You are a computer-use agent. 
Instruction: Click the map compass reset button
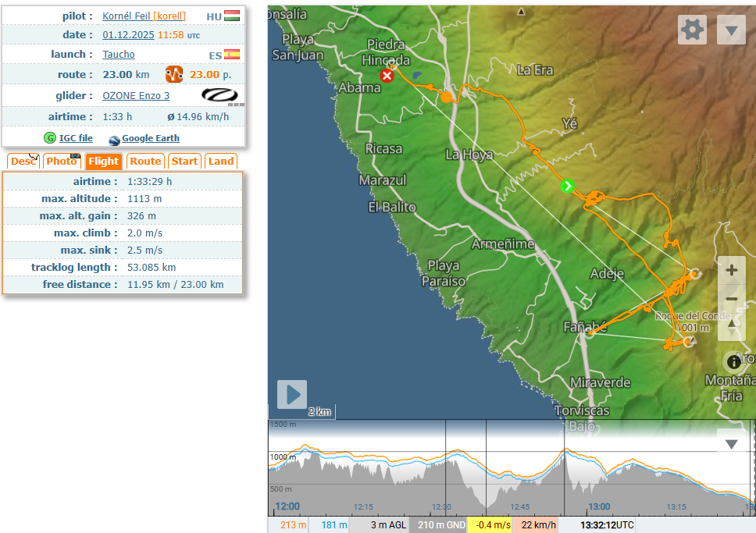[732, 325]
